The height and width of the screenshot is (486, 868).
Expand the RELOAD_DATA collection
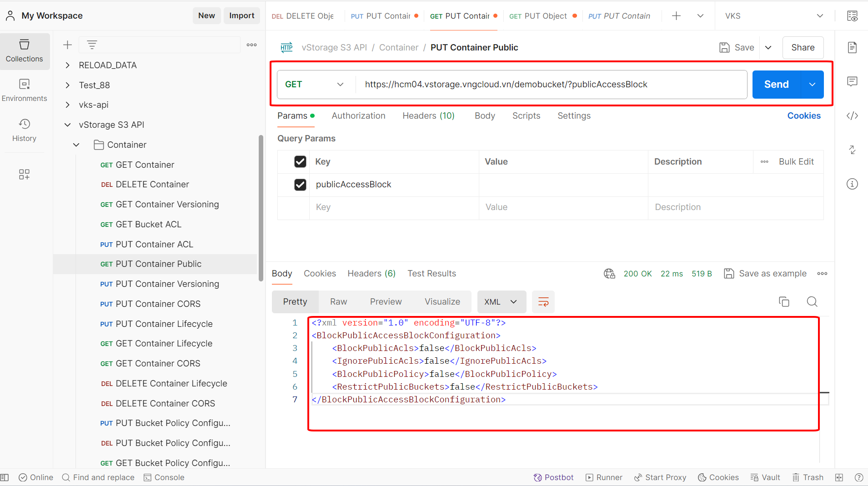pyautogui.click(x=68, y=65)
